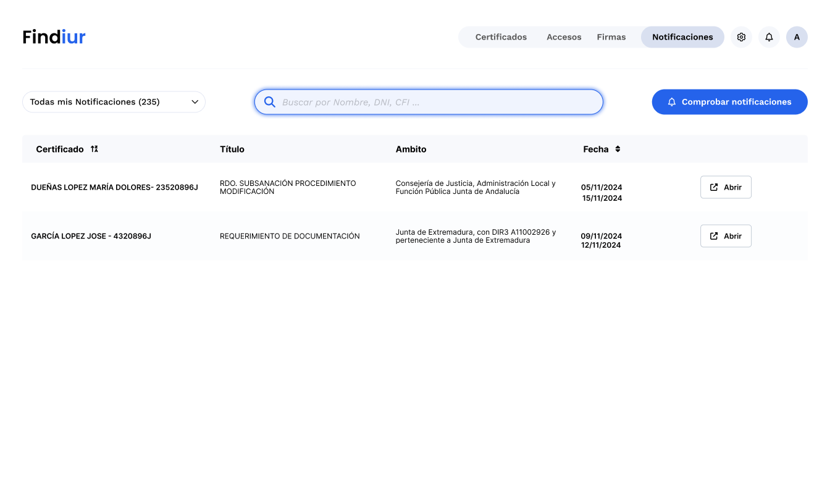Switch to the Accesos tab
This screenshot has height=504, width=830.
(x=564, y=37)
